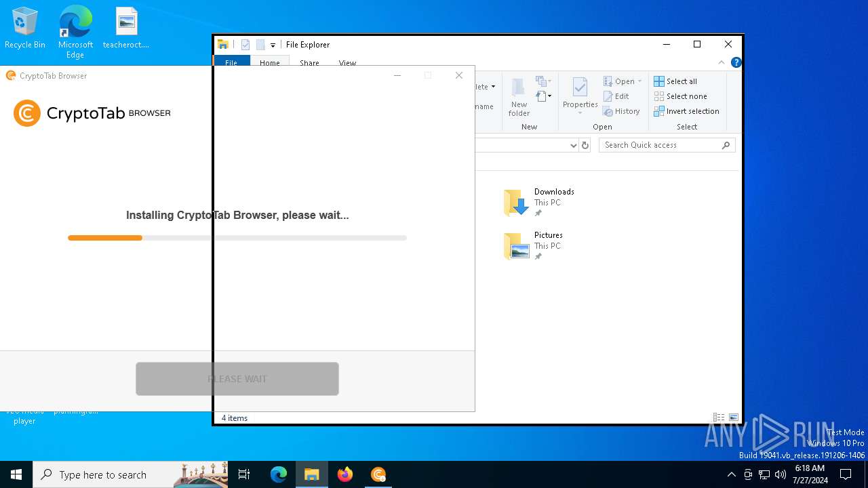Click the search magnifier icon in Explorer
This screenshot has height=488, width=868.
pos(726,145)
